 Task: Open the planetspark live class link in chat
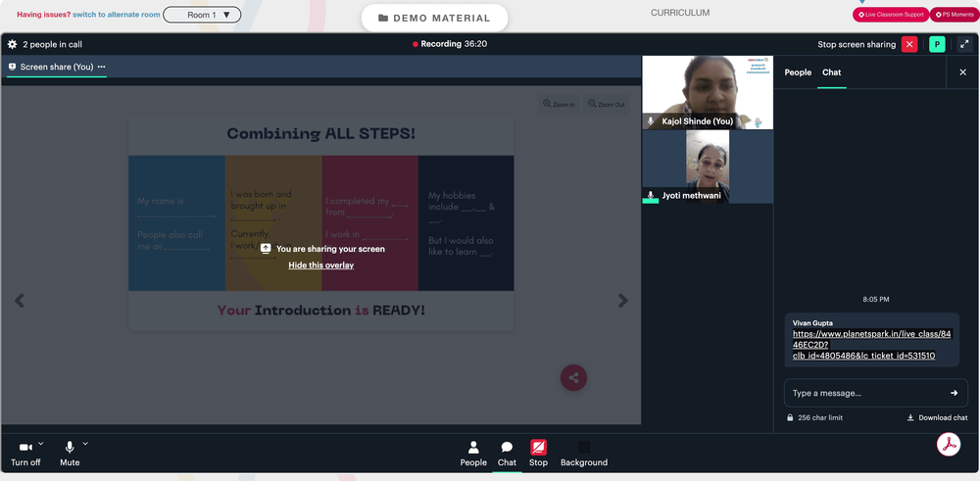coord(872,345)
